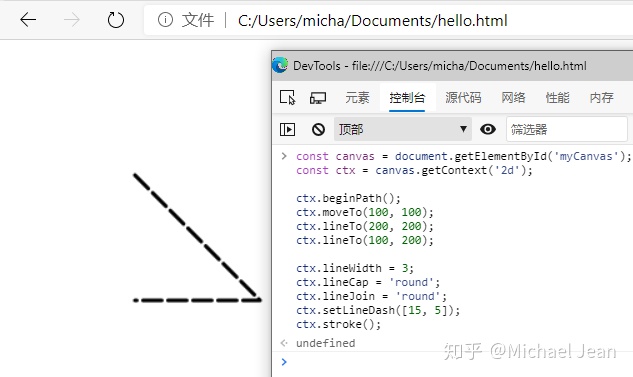Create a live expression with eye icon
633x377 pixels.
coord(488,129)
